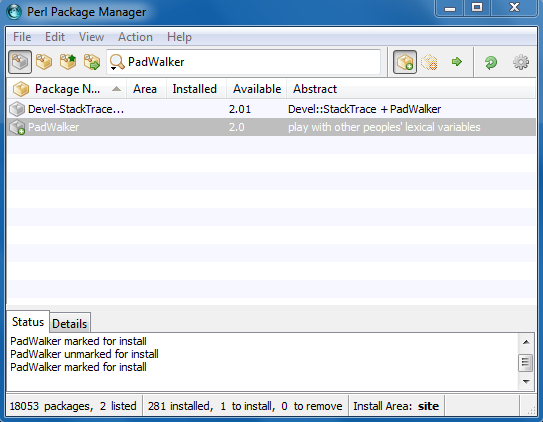Click available version 2.01 cell
The image size is (543, 422).
[x=240, y=109]
